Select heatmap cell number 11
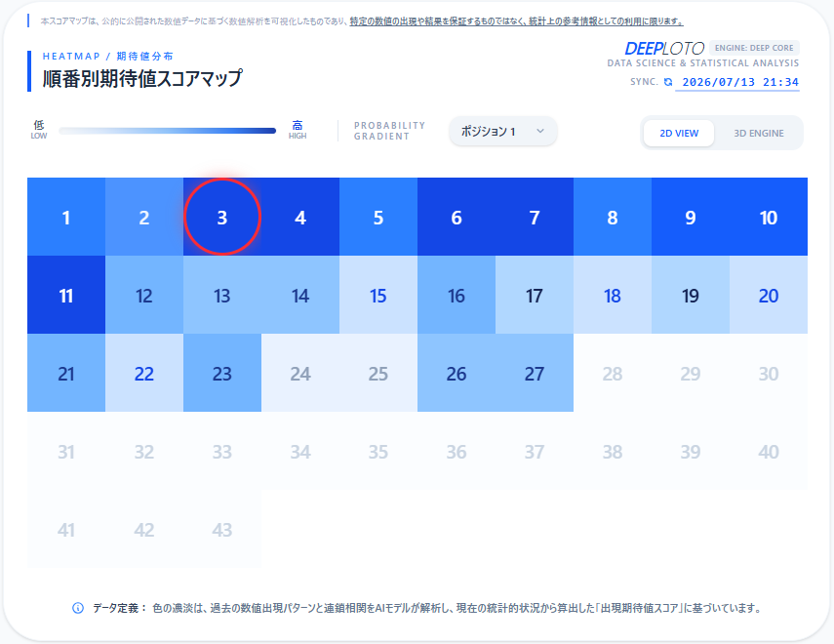Screen dimensions: 834x644 pyautogui.click(x=66, y=295)
